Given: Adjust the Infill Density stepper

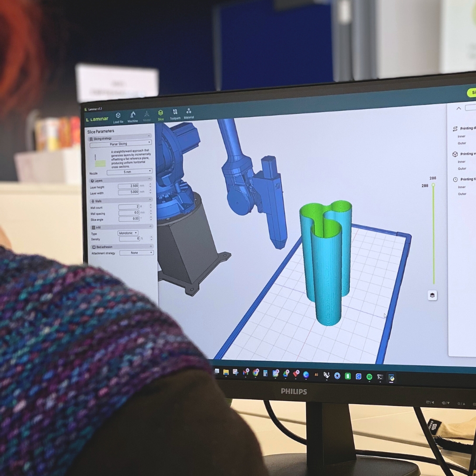Looking at the screenshot, I should (151, 238).
